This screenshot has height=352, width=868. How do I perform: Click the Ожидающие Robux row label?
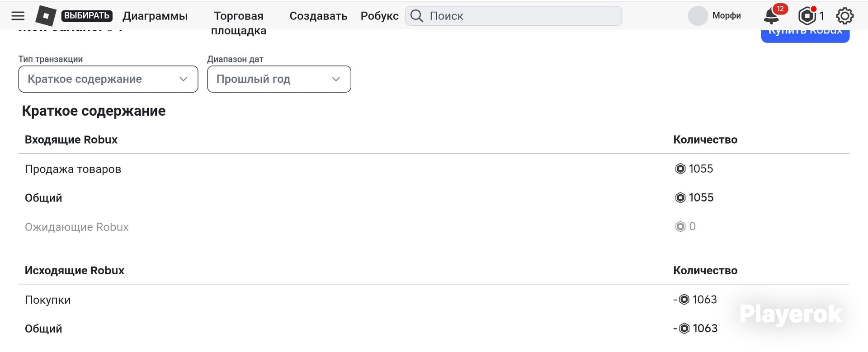click(x=77, y=227)
